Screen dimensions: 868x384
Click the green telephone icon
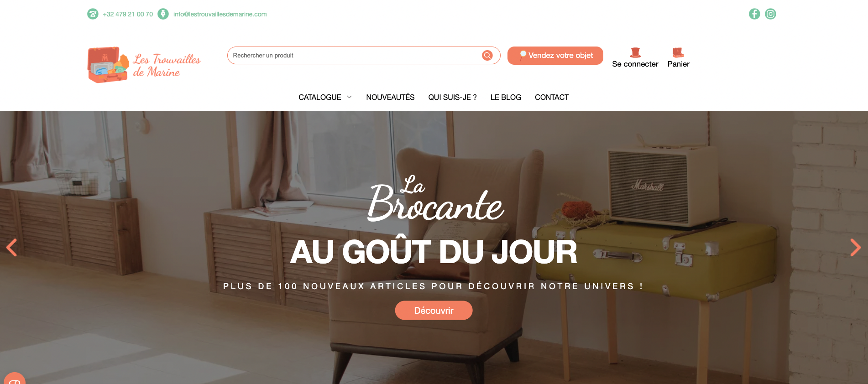[93, 14]
